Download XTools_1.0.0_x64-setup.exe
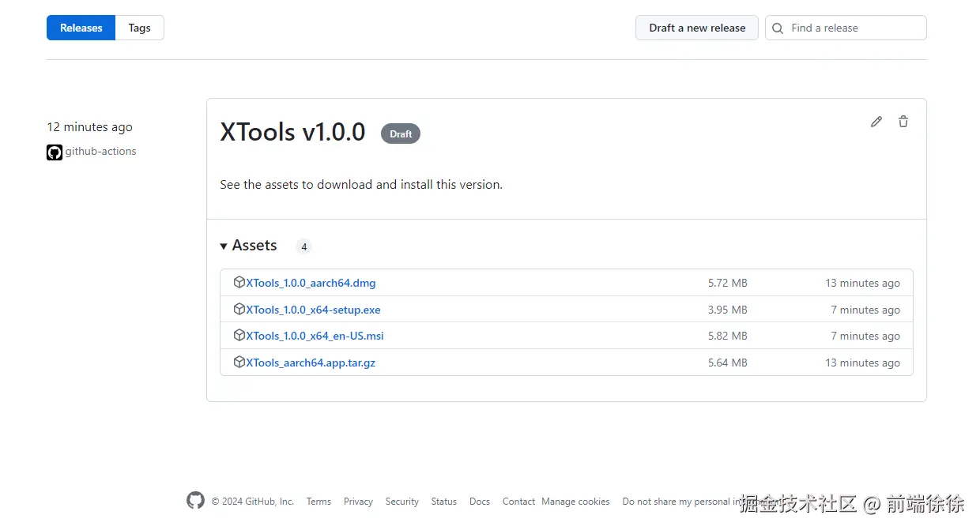980x530 pixels. click(x=313, y=310)
